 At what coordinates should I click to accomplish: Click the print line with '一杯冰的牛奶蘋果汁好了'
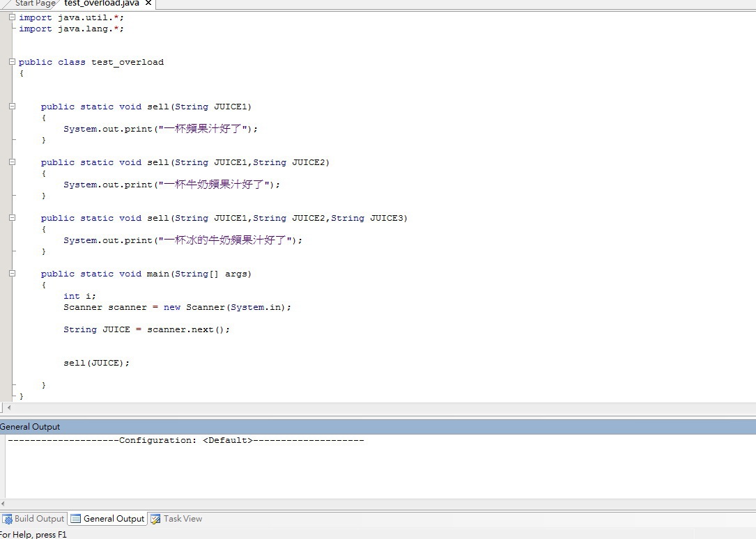tap(183, 240)
